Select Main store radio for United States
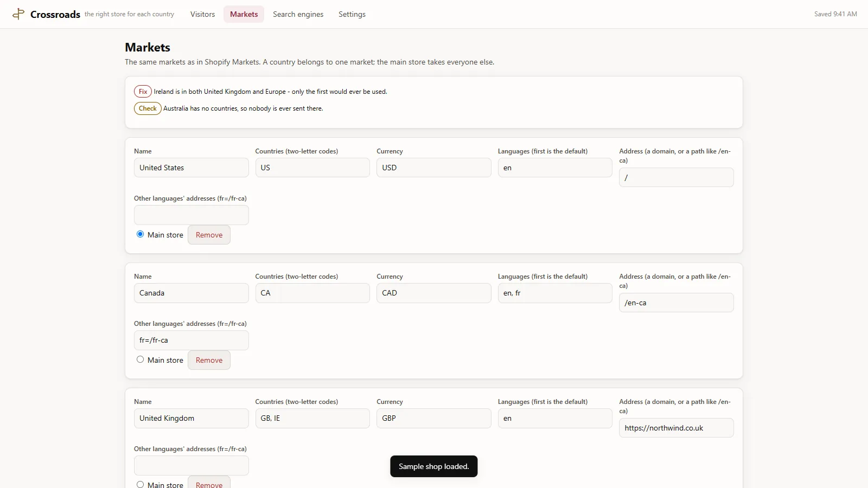This screenshot has width=868, height=488. click(x=140, y=234)
